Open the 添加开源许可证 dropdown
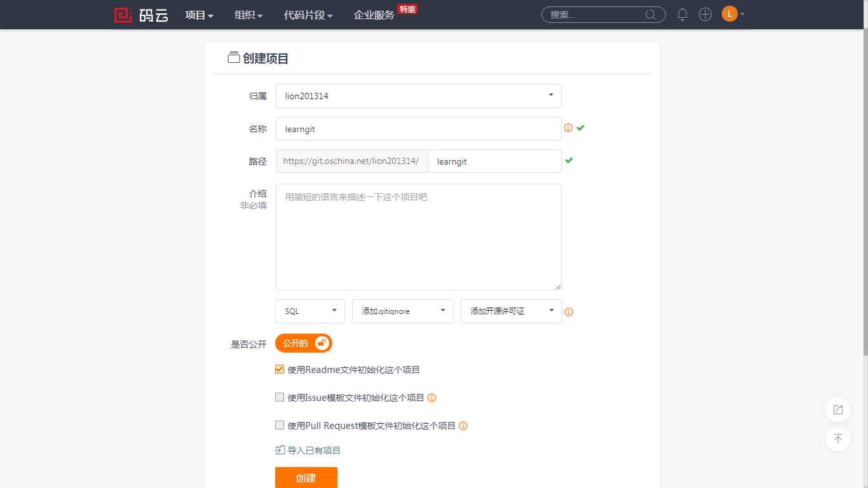 pyautogui.click(x=512, y=311)
